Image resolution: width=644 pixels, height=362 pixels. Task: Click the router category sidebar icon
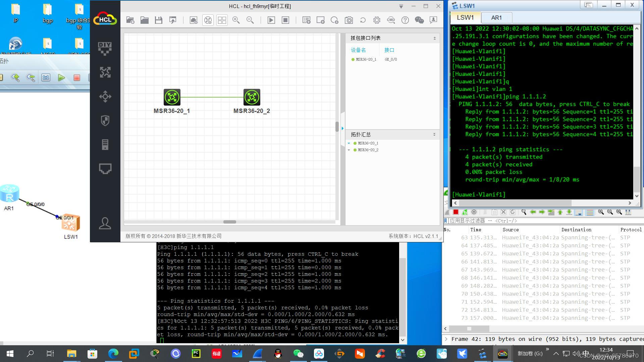[105, 72]
